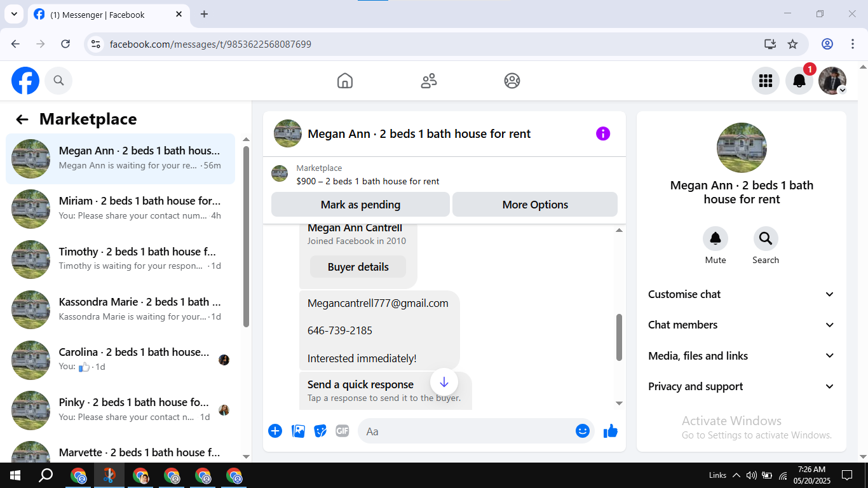Expand Media, files and links section
Image resolution: width=868 pixels, height=488 pixels.
tap(742, 356)
